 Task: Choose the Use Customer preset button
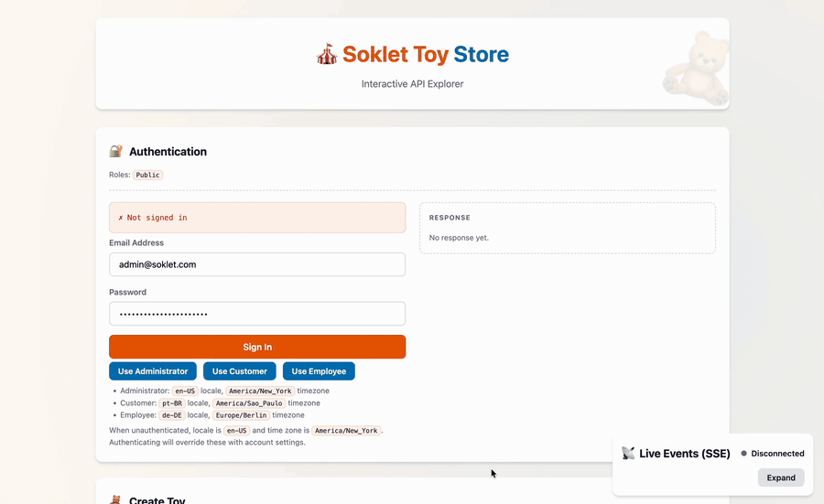[240, 371]
